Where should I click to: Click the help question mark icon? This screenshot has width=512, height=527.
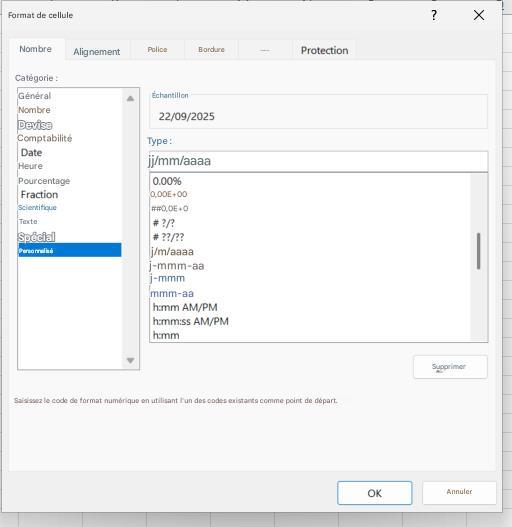pos(434,15)
